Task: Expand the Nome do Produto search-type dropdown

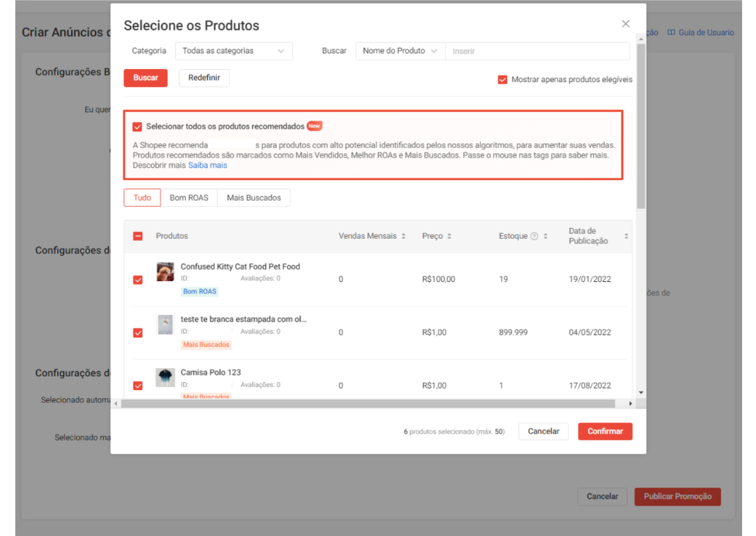Action: [x=400, y=51]
